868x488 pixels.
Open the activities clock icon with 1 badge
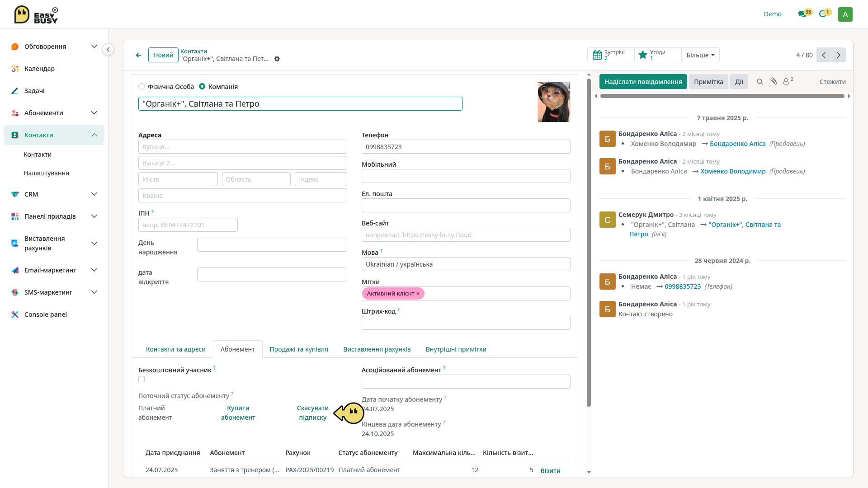point(822,14)
